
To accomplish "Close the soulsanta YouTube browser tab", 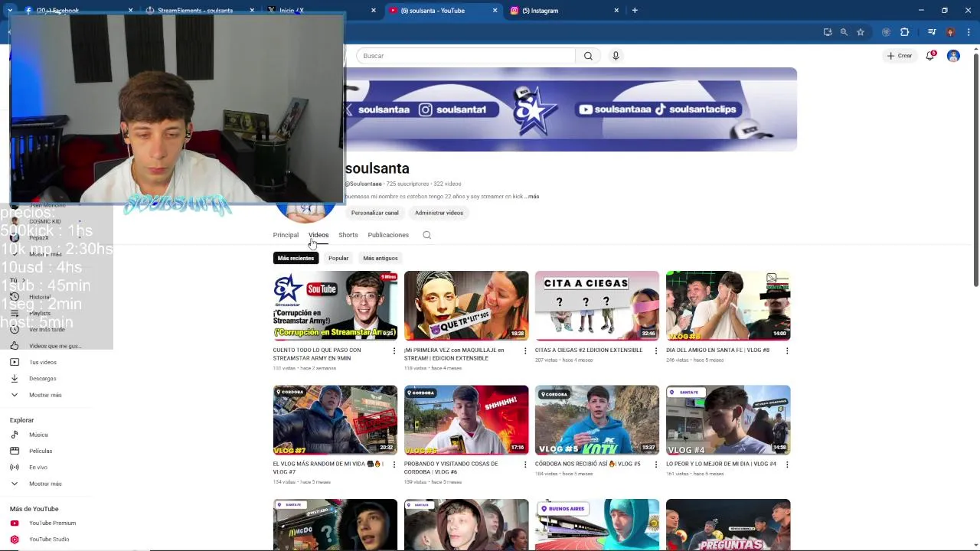I will tap(495, 11).
